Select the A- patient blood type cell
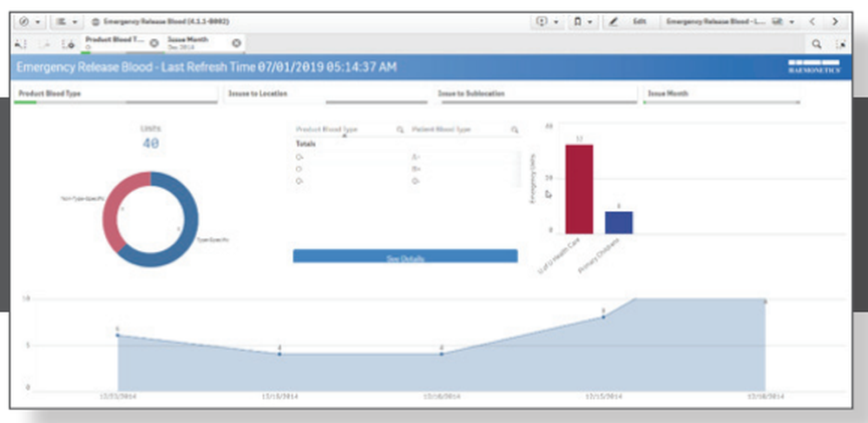Screen dimensions: 868x423 [416, 156]
